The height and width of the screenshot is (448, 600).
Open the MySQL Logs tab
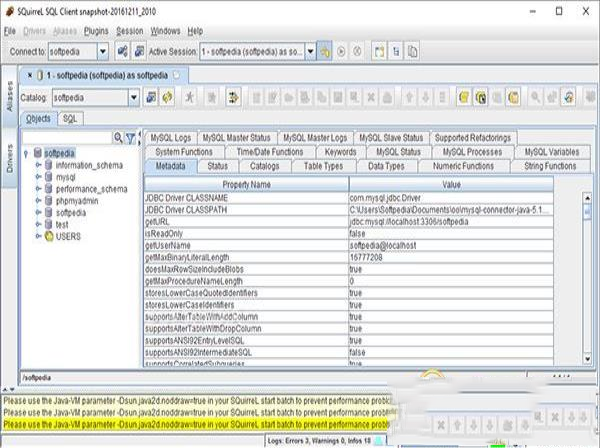click(171, 138)
